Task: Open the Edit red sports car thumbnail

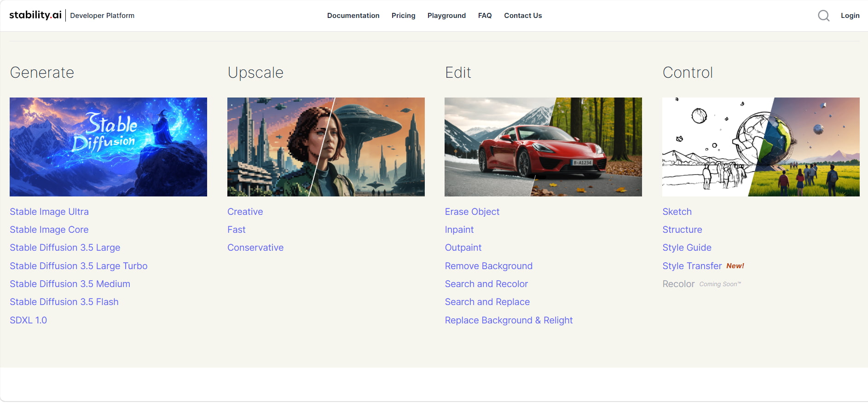Action: tap(543, 147)
